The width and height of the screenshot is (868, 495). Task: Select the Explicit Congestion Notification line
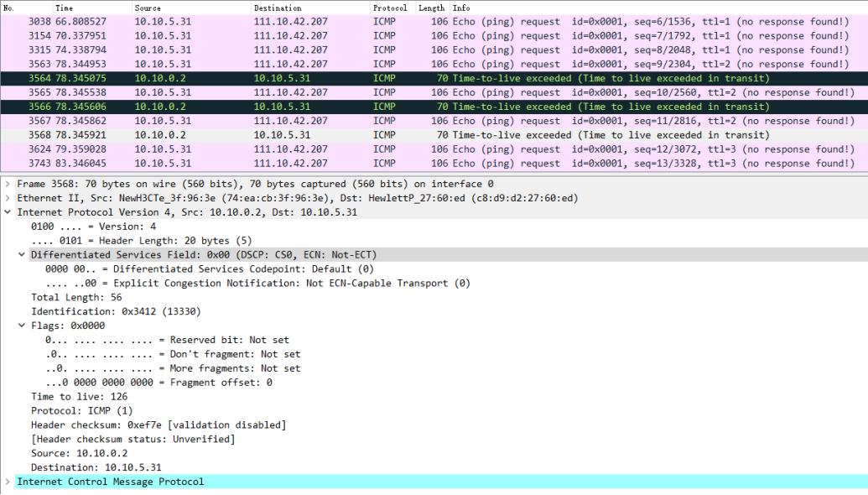coord(257,284)
